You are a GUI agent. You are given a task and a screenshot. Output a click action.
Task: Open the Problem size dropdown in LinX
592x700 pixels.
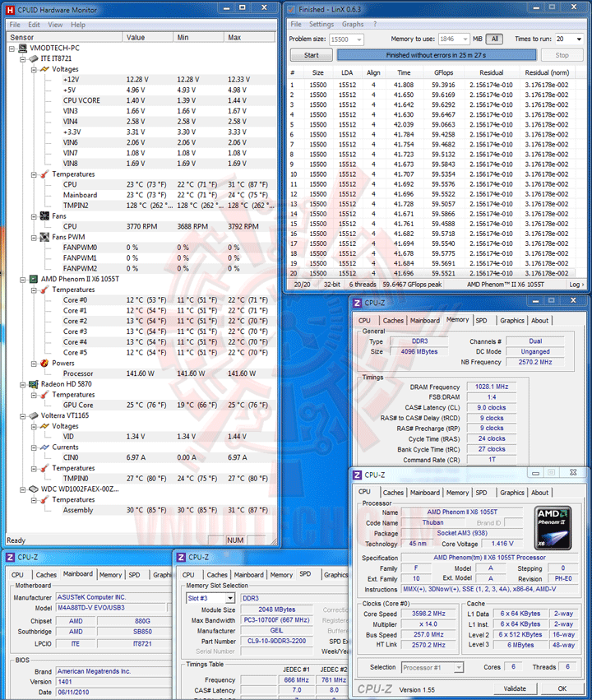(x=359, y=39)
